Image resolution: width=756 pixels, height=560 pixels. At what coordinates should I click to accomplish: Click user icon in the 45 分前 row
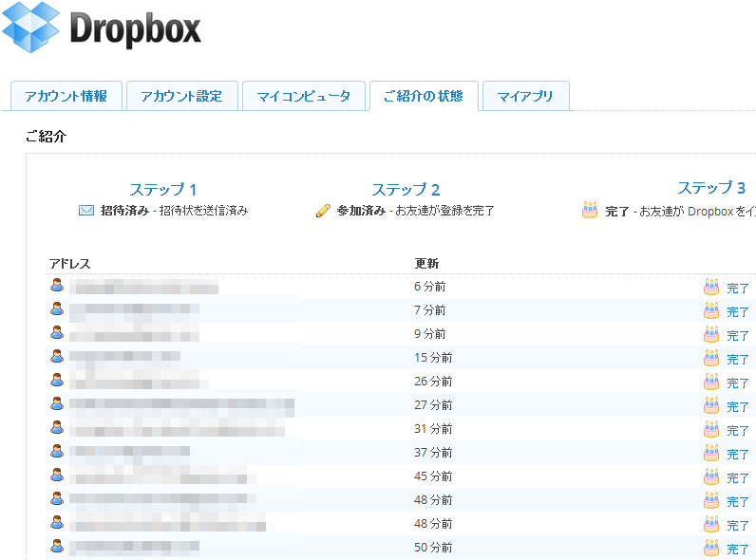tap(57, 475)
